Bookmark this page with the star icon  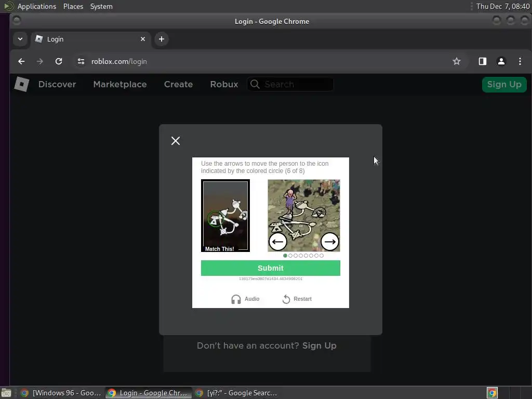(x=456, y=61)
